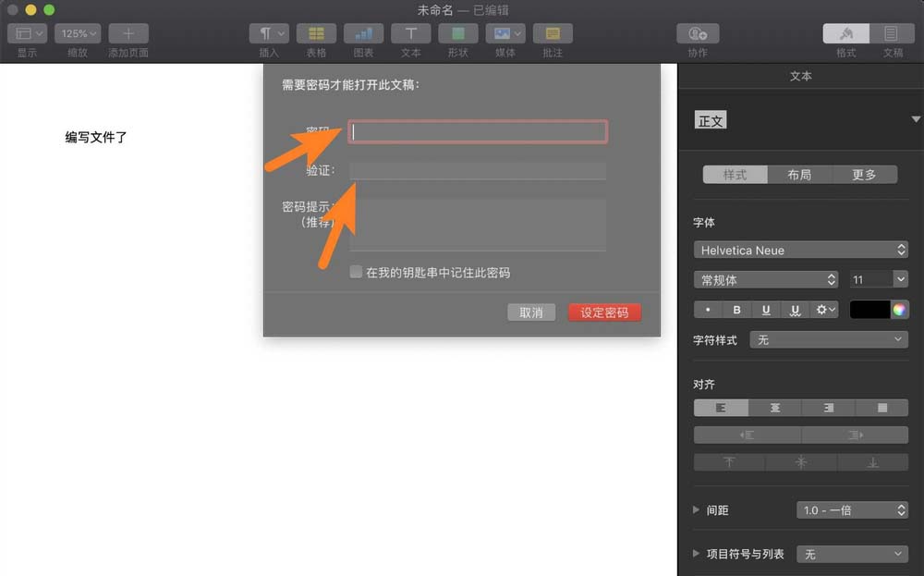Add a comment with the 批注 icon

(x=553, y=33)
